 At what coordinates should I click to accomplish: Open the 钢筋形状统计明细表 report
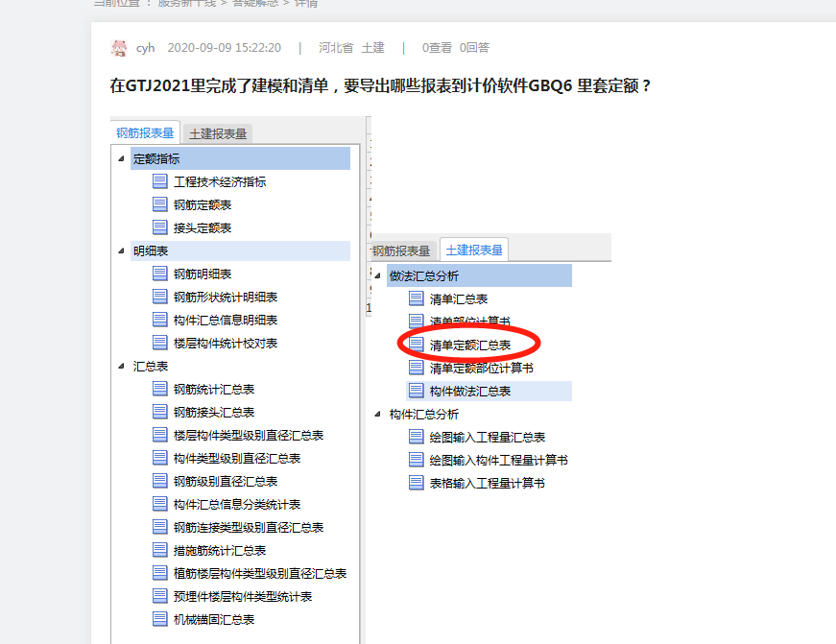coord(226,297)
